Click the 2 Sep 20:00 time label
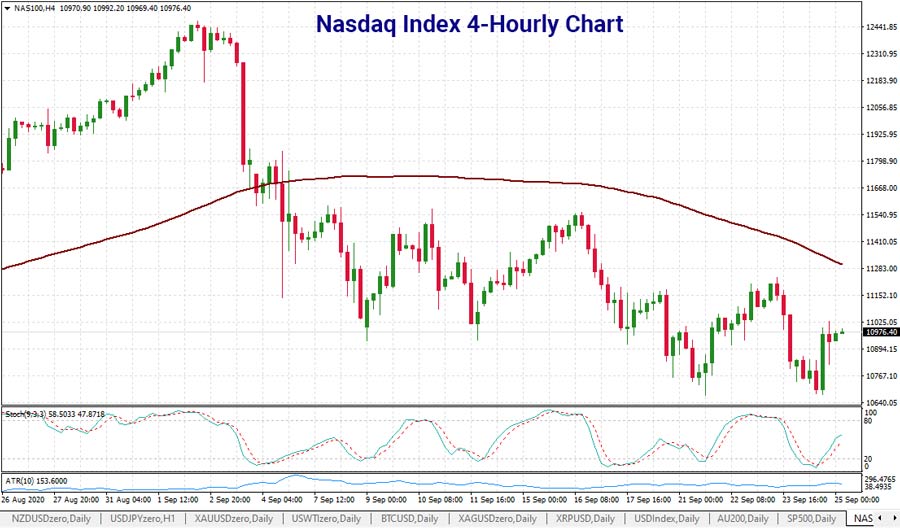Screen dimensions: 900x528 pyautogui.click(x=230, y=500)
